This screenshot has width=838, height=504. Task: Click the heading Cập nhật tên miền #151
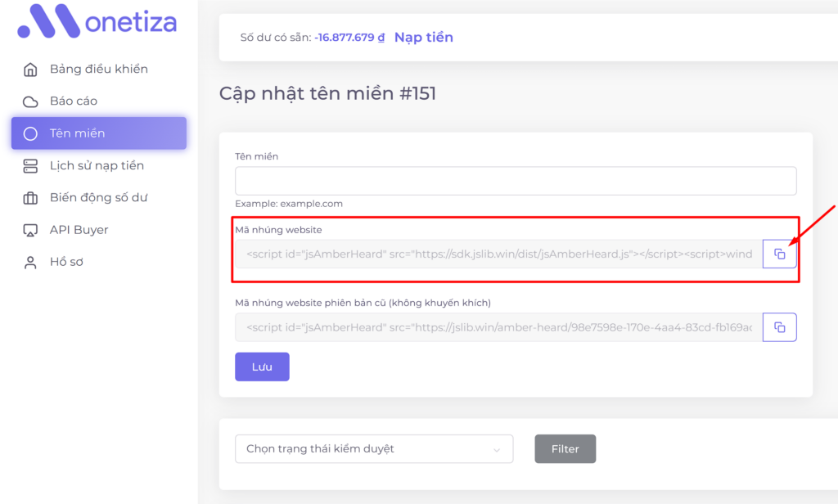[x=327, y=93]
